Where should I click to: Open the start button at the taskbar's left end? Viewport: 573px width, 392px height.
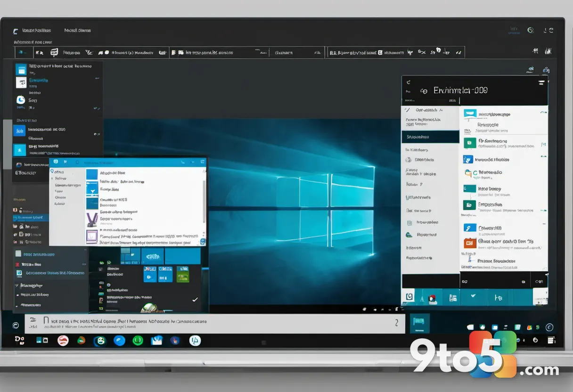pos(19,339)
